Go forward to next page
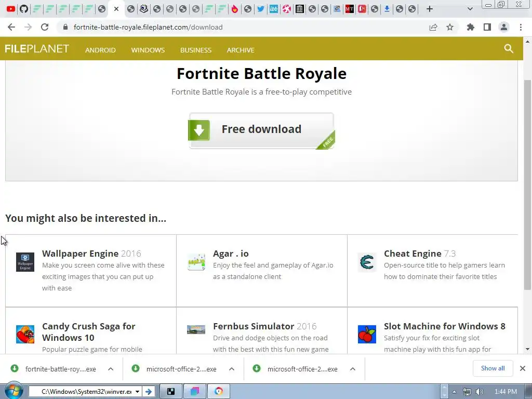 point(28,27)
